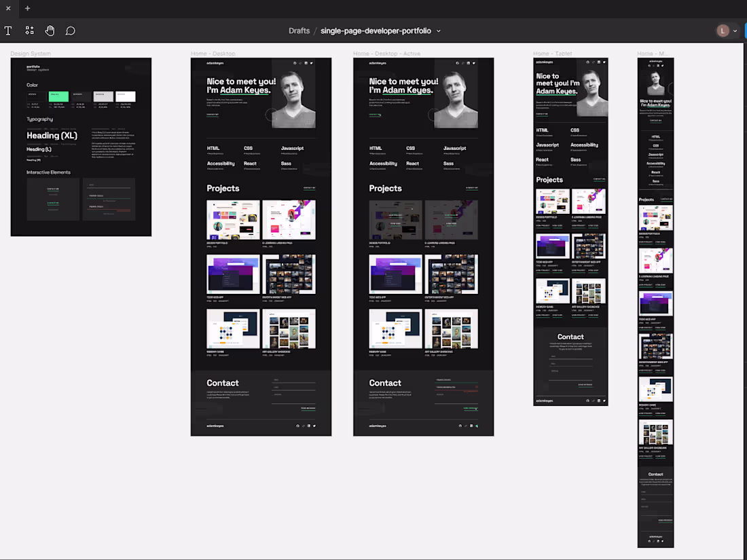Viewport: 747px width, 560px height.
Task: Select the Text tool in the toolbar
Action: [8, 31]
